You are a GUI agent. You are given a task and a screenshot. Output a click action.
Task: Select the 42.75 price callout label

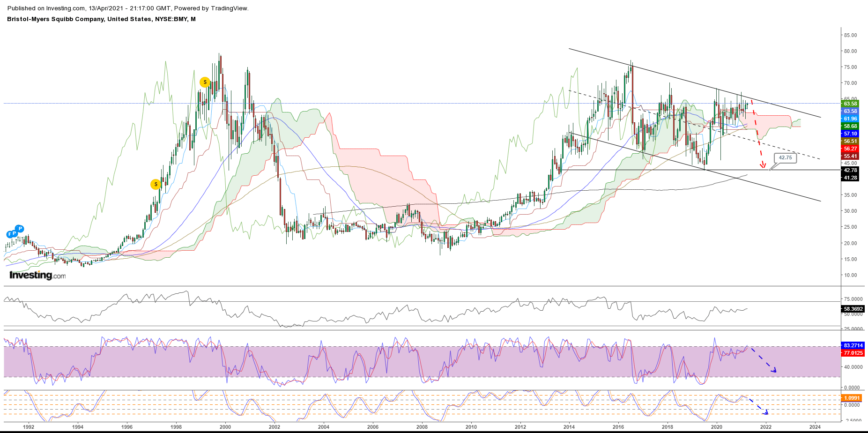click(786, 158)
